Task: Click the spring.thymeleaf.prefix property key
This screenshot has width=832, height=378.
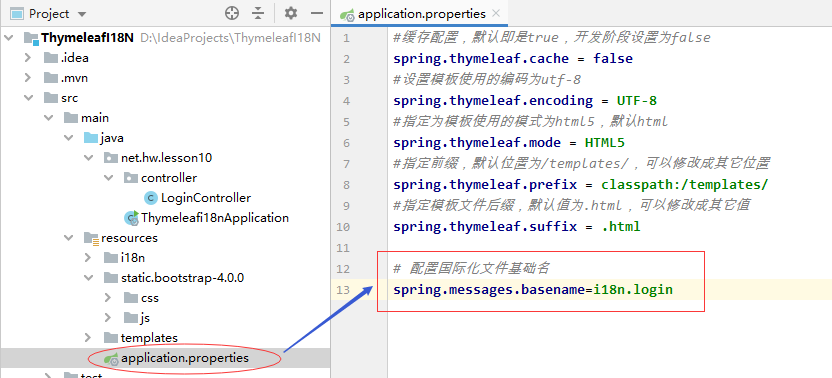Action: pos(485,185)
